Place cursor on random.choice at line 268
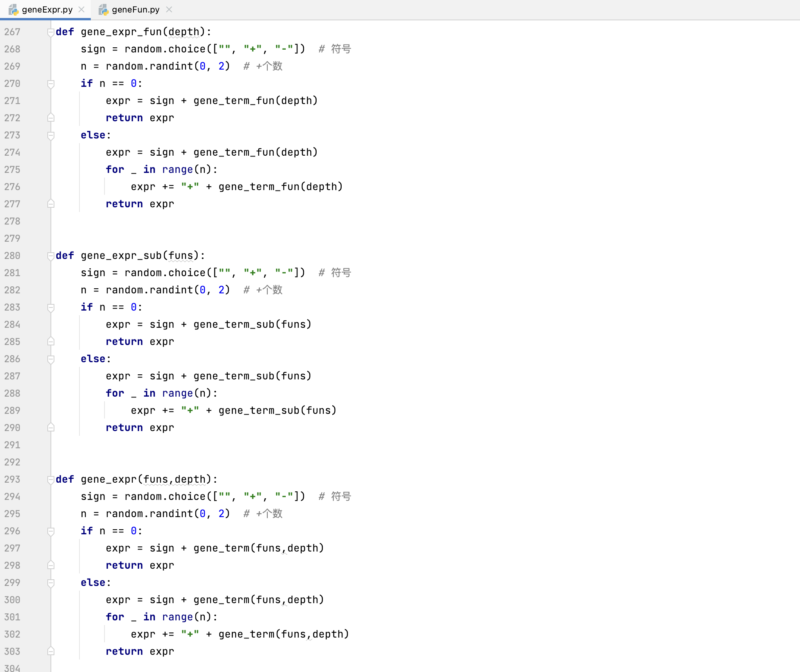The width and height of the screenshot is (800, 672). [x=165, y=49]
